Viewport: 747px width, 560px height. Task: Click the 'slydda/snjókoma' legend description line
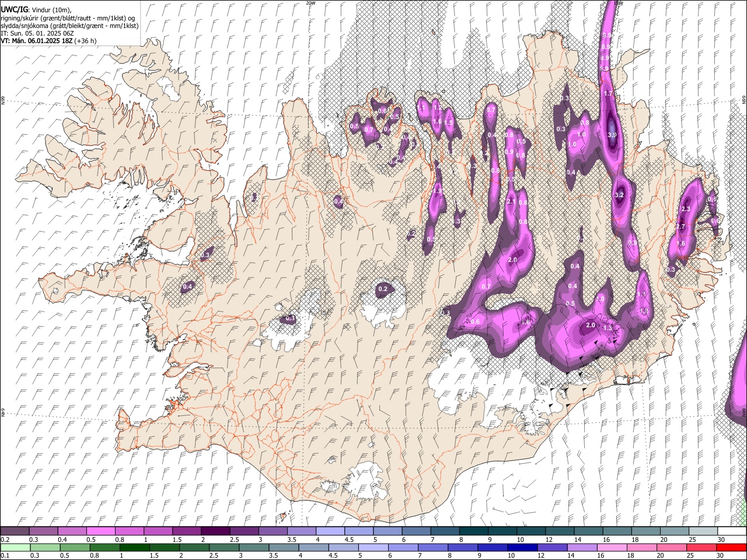point(69,26)
